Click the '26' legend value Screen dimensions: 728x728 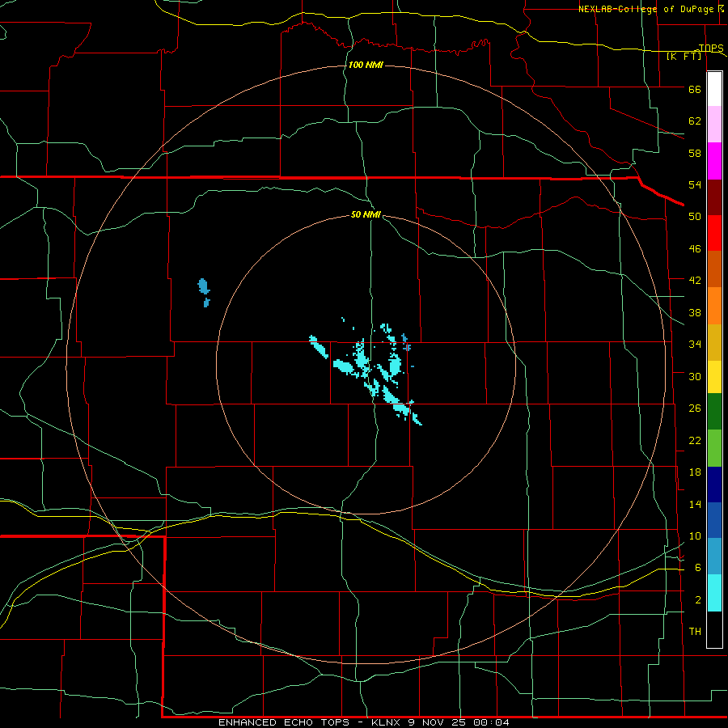[695, 408]
